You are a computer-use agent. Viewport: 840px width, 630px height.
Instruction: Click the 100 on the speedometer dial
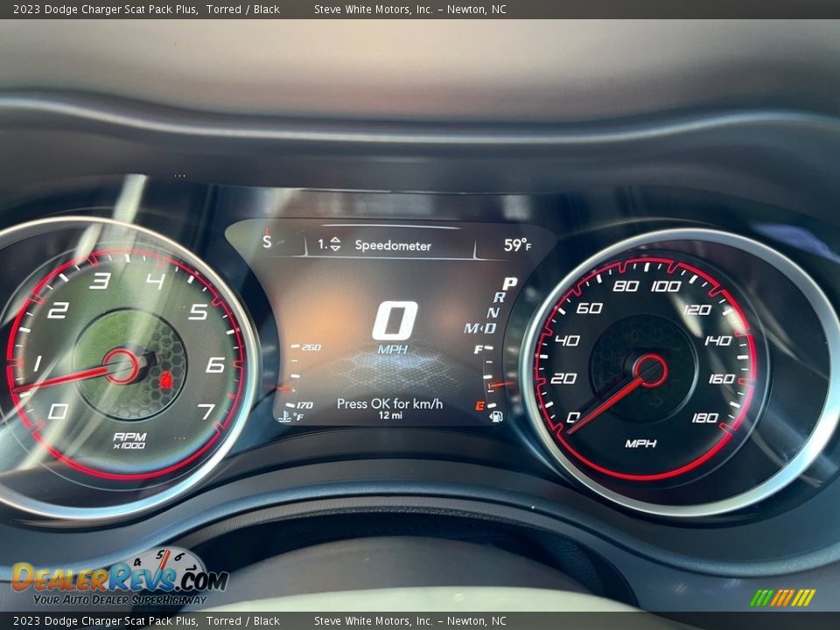point(666,286)
